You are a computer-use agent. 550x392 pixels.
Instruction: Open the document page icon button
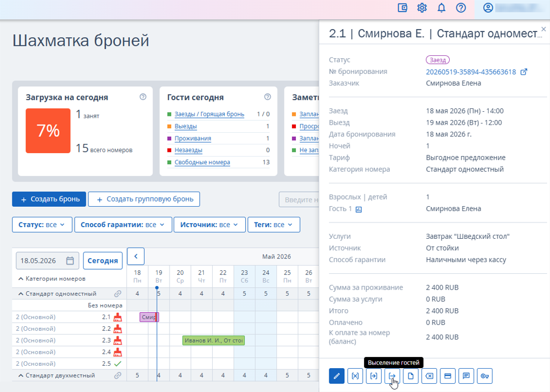click(410, 376)
